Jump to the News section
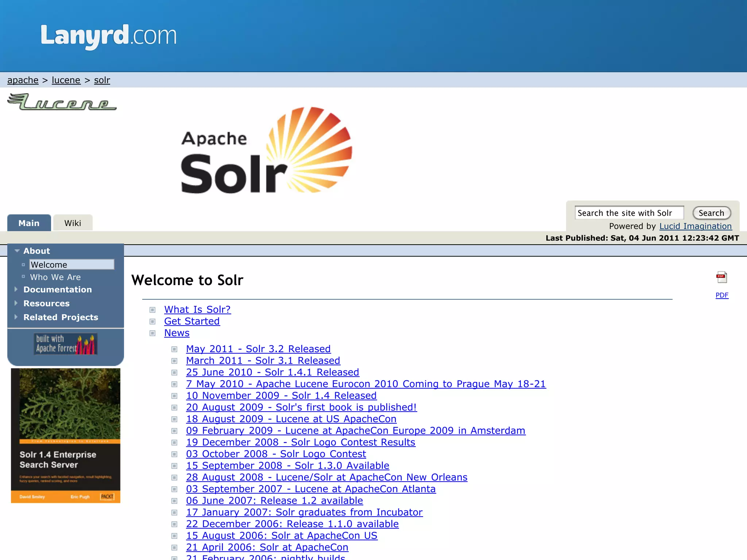 177,333
